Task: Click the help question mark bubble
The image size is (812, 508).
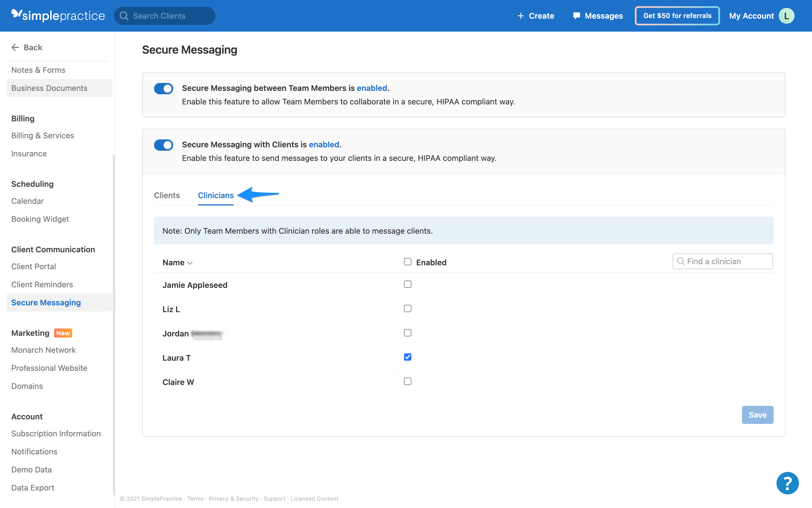Action: (787, 483)
